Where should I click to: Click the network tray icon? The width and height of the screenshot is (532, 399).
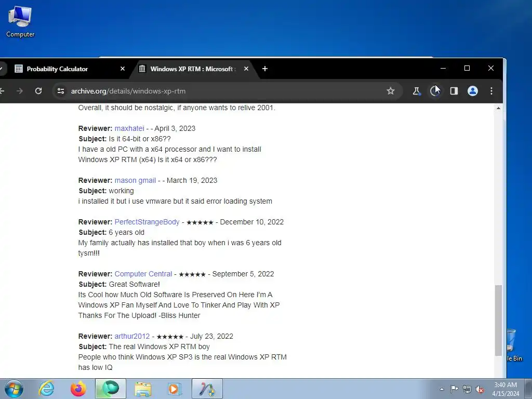(467, 389)
